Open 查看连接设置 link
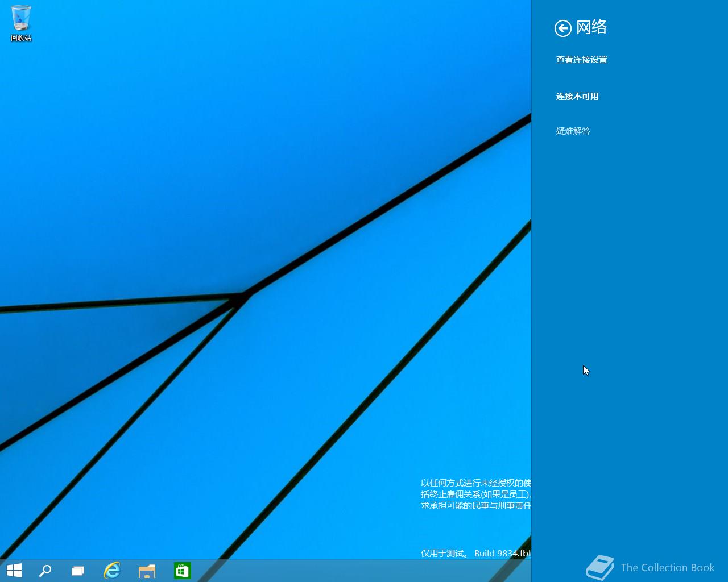This screenshot has width=728, height=582. pyautogui.click(x=582, y=60)
